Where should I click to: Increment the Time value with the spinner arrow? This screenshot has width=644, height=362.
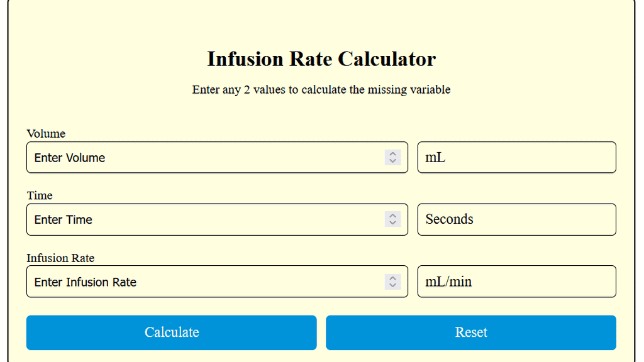click(x=392, y=216)
